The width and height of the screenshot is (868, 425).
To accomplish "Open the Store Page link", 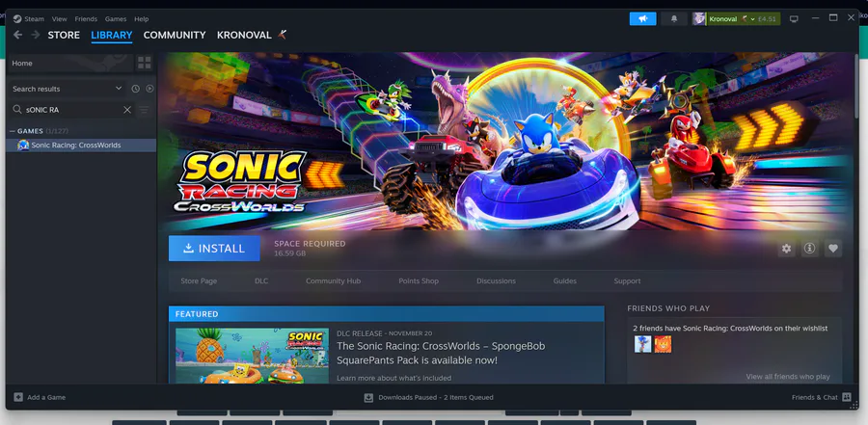I will [199, 281].
